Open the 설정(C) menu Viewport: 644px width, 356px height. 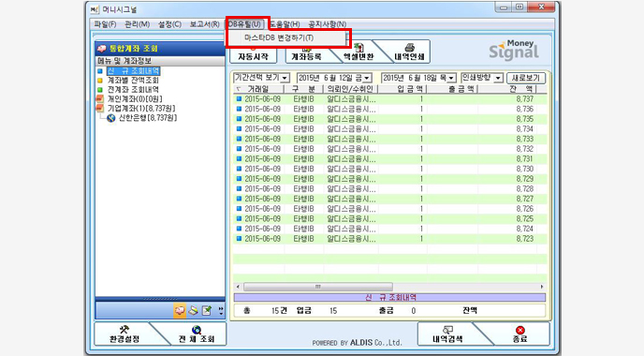tap(169, 24)
